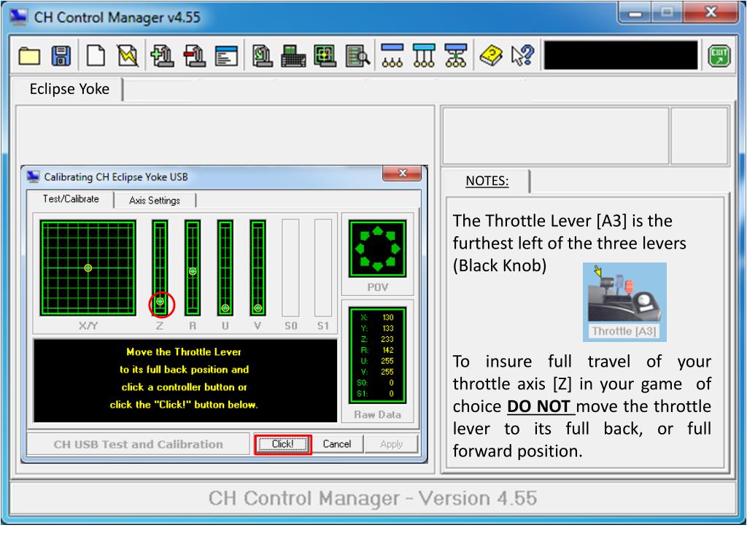
Task: Select the Eclipse Yoke tab
Action: point(69,89)
